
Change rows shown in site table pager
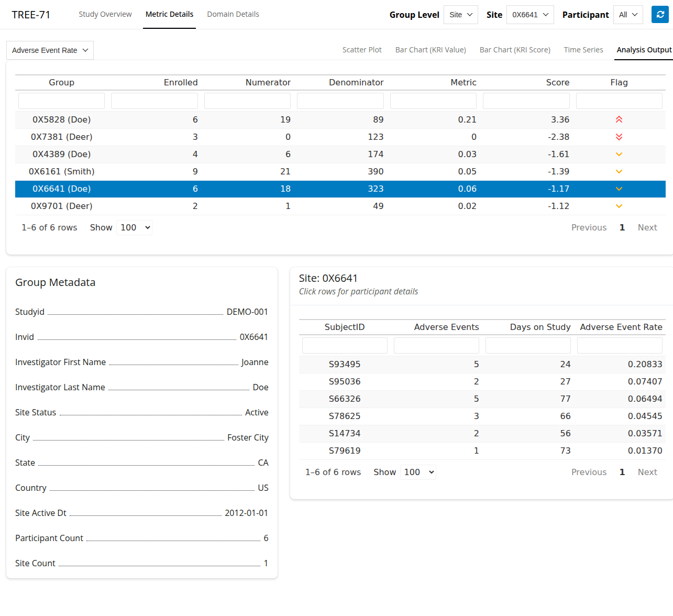[135, 227]
